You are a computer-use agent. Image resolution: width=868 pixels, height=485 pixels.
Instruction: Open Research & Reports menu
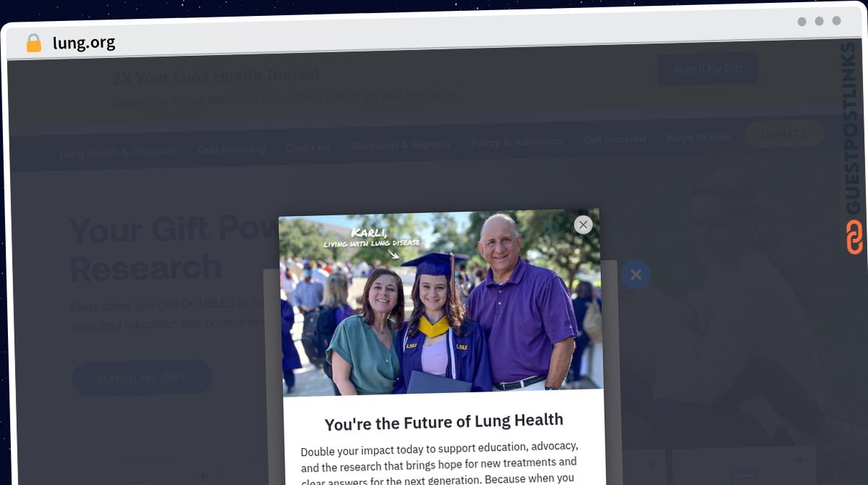tap(401, 145)
